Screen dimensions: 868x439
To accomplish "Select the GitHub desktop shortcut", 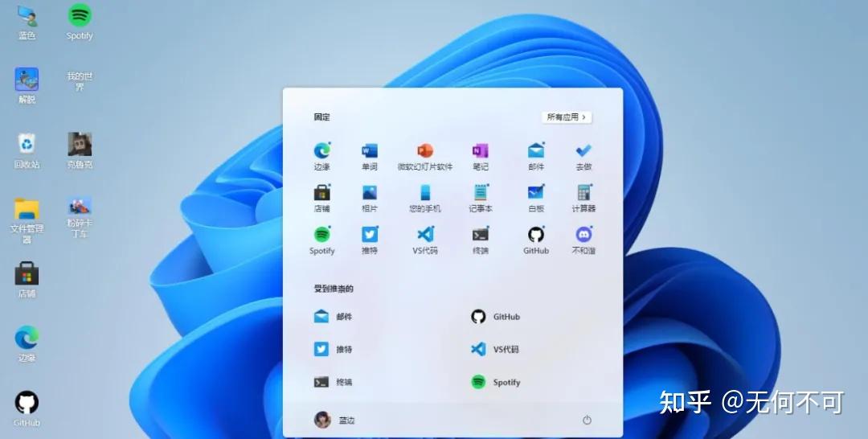I will point(27,408).
